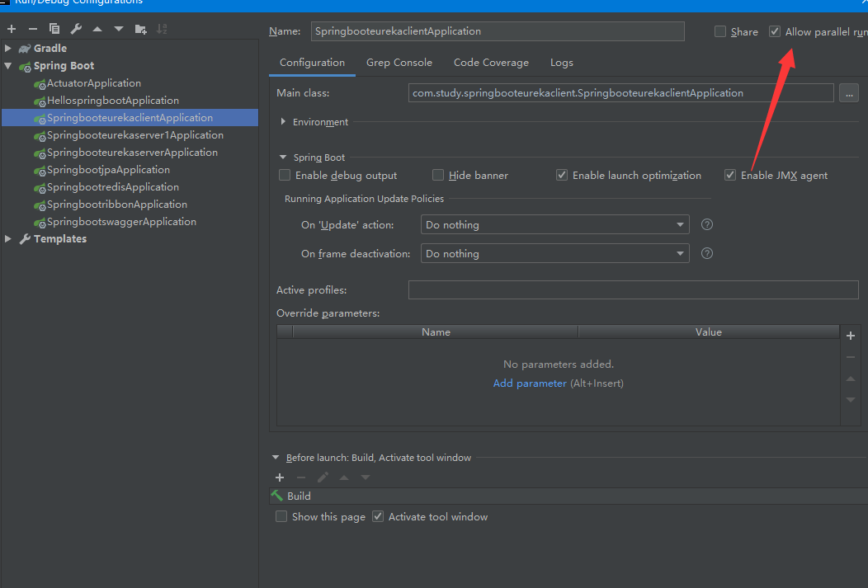Select the Build task in before launch list

click(568, 496)
